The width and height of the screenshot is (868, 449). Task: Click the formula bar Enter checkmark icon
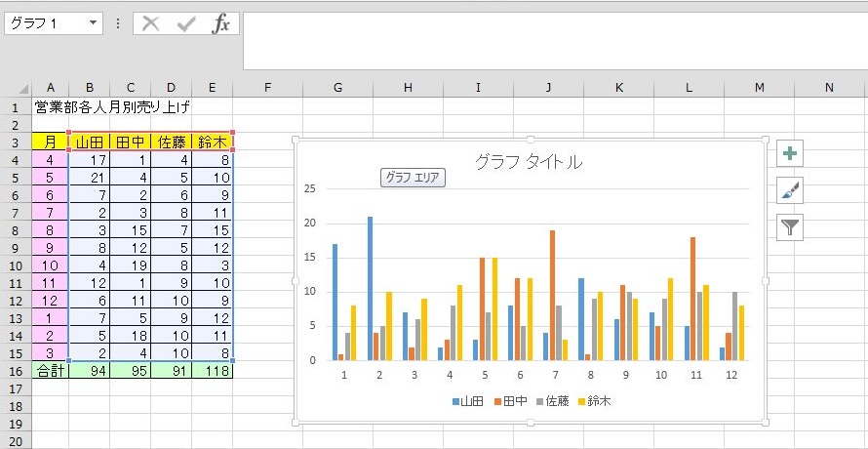tap(185, 23)
